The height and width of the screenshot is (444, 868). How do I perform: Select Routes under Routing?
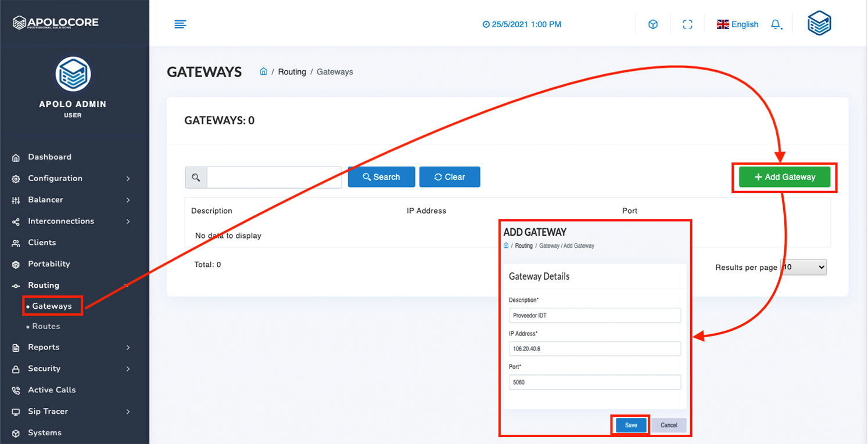click(46, 326)
